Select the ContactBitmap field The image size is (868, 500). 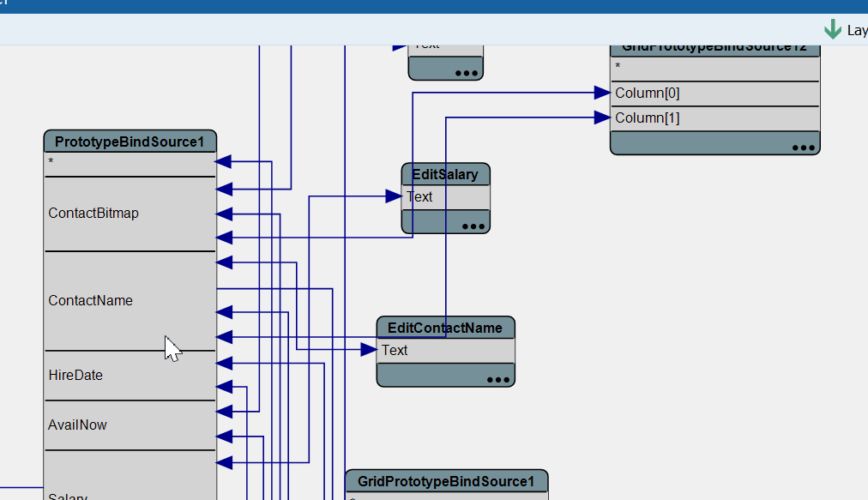tap(93, 214)
